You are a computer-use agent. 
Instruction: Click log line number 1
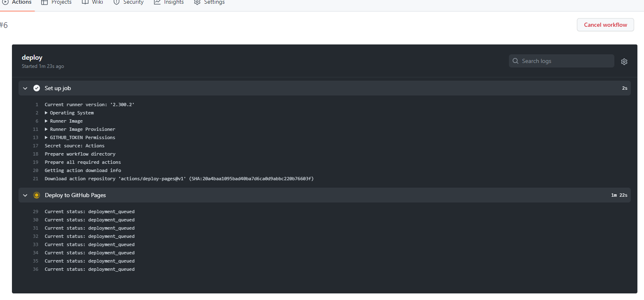click(x=37, y=105)
